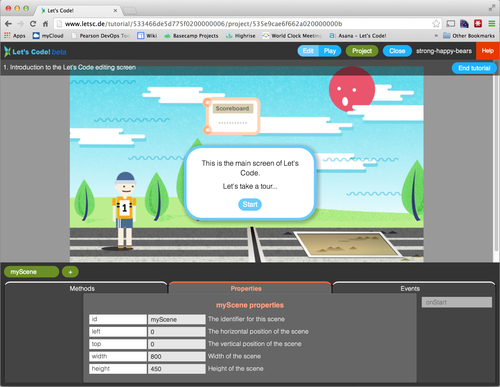Open Other Bookmarks folder
500x387 pixels.
[469, 36]
